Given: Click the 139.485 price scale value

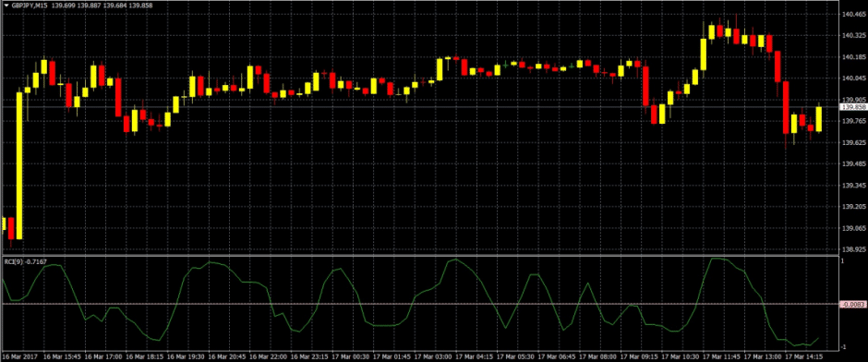Looking at the screenshot, I should pyautogui.click(x=852, y=164).
